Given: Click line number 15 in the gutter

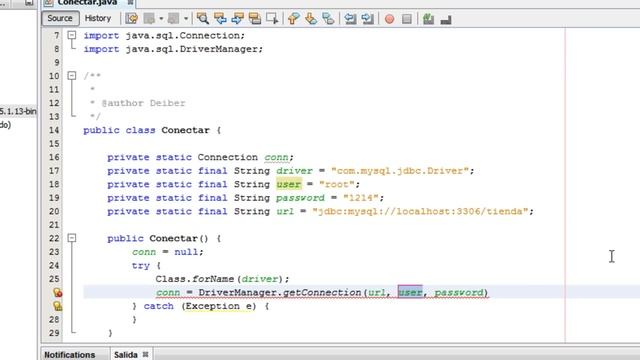Looking at the screenshot, I should (x=54, y=144).
